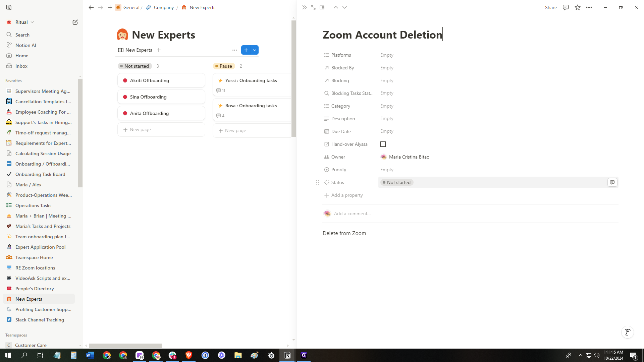This screenshot has height=362, width=644.
Task: Click the new page compose icon in sidebar
Action: tap(75, 22)
